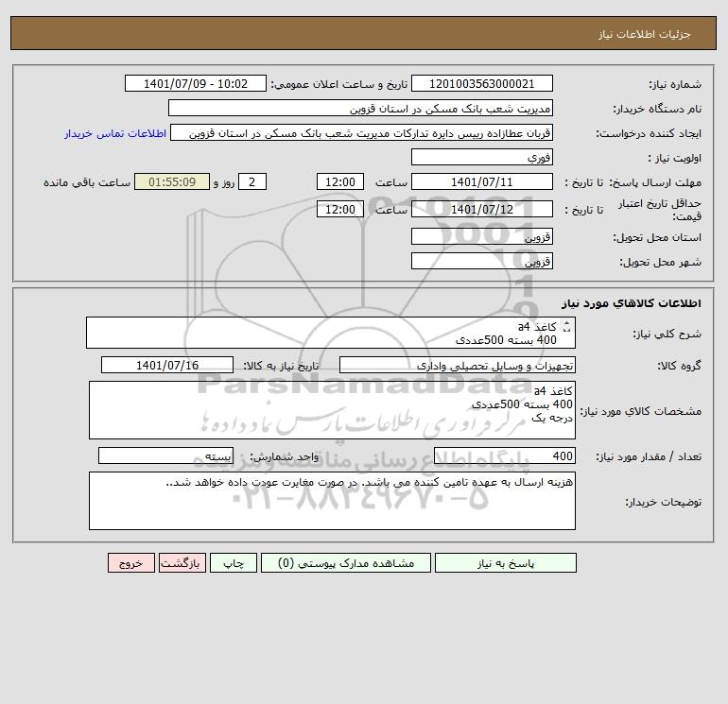Click the label 'استان محل تحویل:'
The width and height of the screenshot is (728, 704).
657,237
